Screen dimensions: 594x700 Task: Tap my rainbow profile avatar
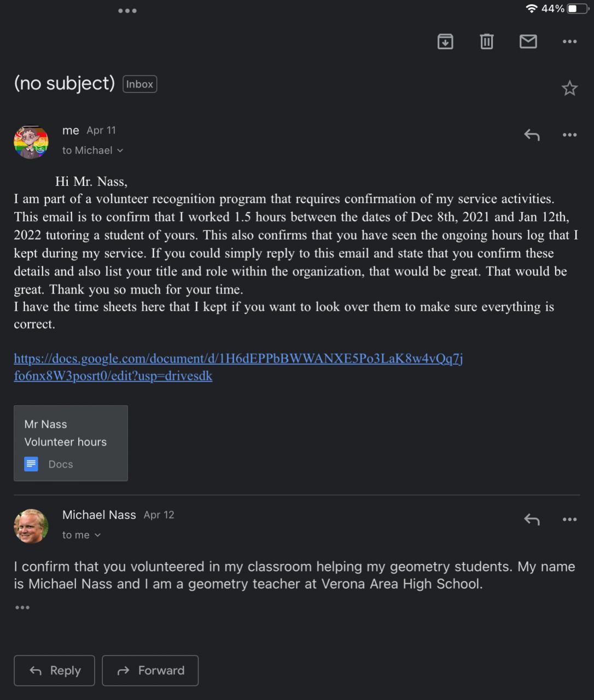pyautogui.click(x=31, y=142)
